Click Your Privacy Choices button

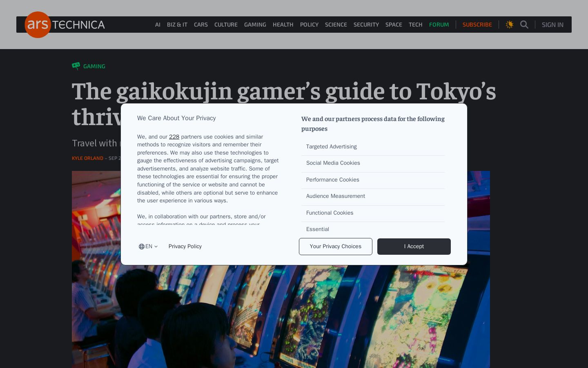[x=336, y=247]
